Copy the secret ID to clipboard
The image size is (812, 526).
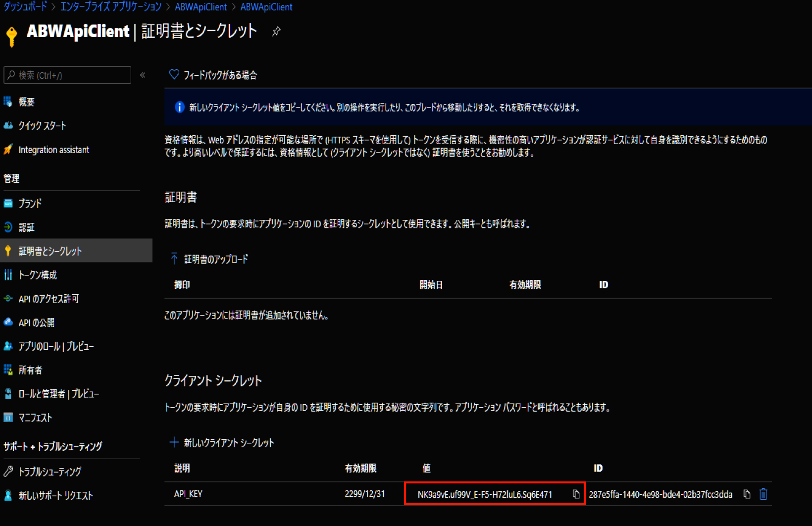(x=747, y=494)
